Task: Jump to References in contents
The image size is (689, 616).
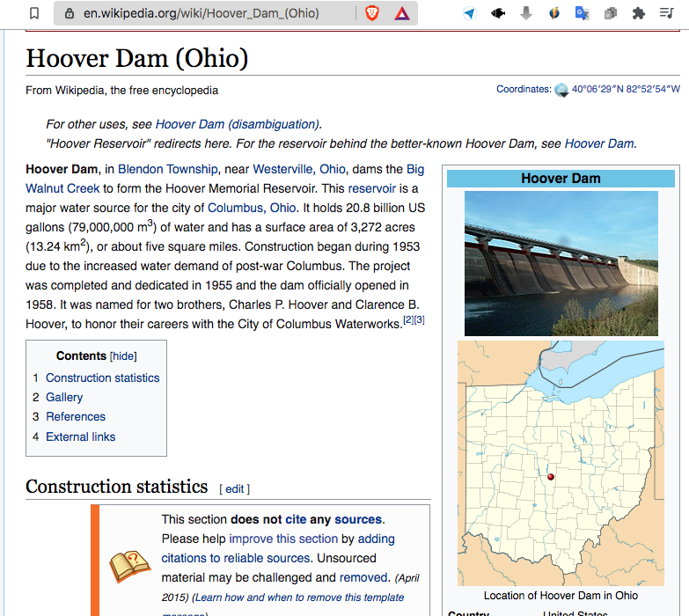Action: point(76,416)
